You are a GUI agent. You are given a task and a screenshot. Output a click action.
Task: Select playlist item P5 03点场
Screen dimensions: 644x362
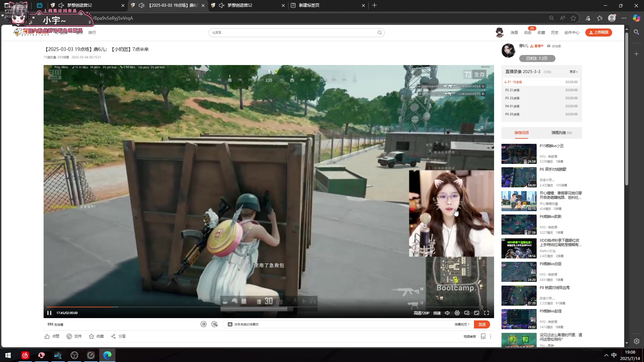[541, 114]
